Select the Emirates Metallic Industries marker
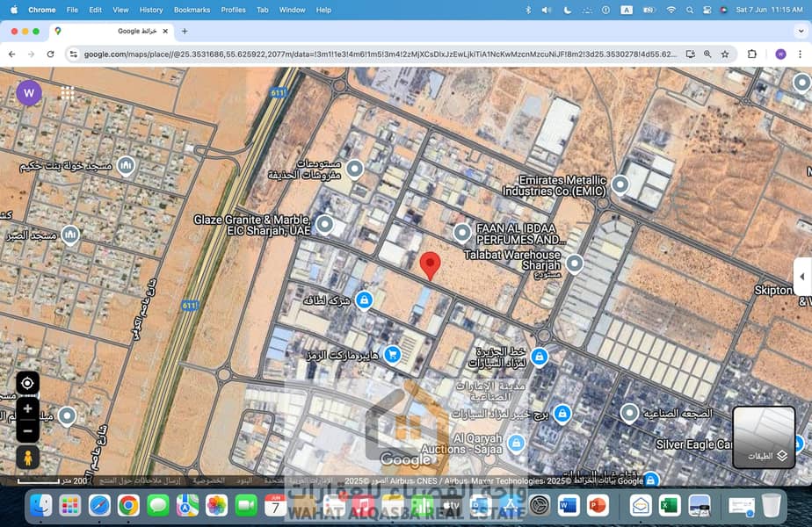Viewport: 812px width, 527px height. (620, 184)
